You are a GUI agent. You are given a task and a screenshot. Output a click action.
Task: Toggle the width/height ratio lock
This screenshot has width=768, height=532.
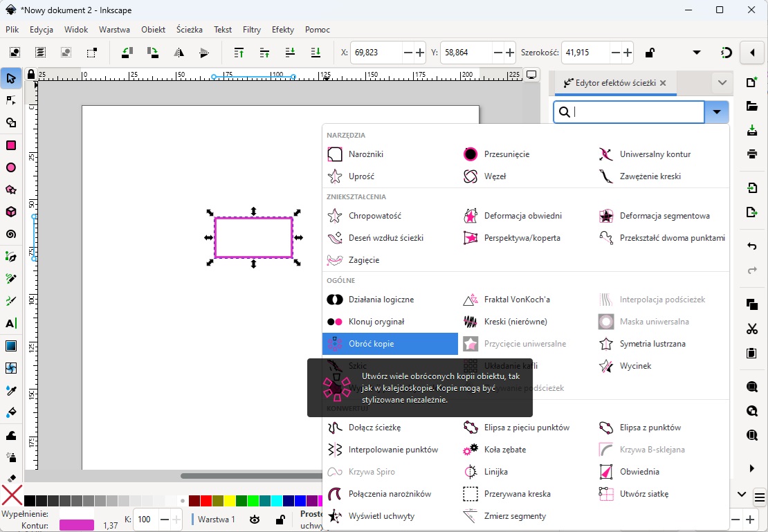click(x=650, y=53)
